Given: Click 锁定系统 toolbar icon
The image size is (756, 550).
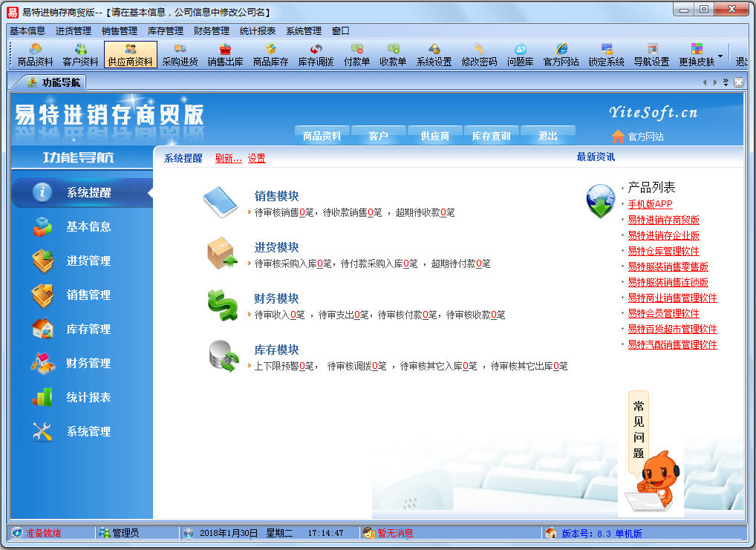Looking at the screenshot, I should click(607, 54).
